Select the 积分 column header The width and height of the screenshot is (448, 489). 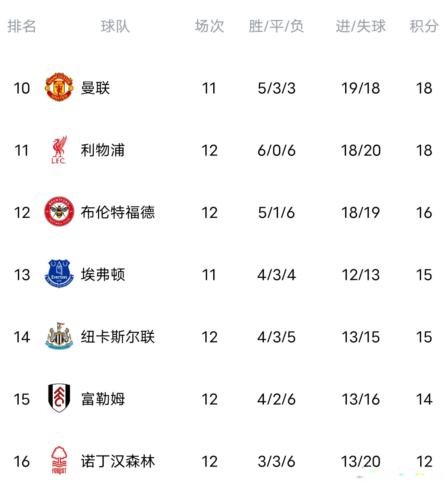(424, 26)
